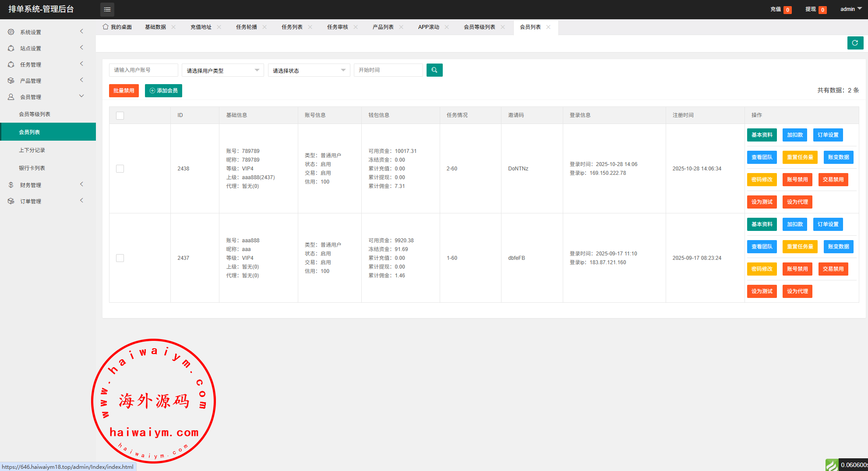Click the home icon on 我的桌面 tab
This screenshot has height=471, width=868.
point(106,27)
